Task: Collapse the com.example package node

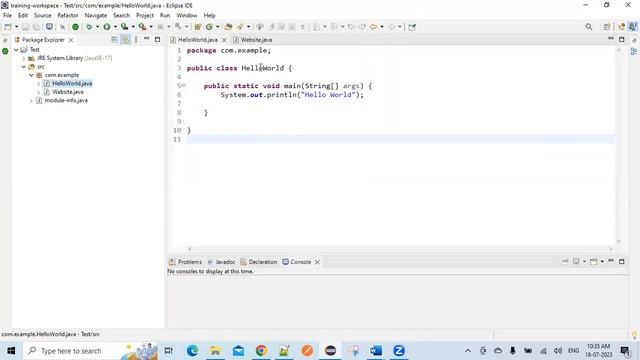Action: [x=31, y=75]
